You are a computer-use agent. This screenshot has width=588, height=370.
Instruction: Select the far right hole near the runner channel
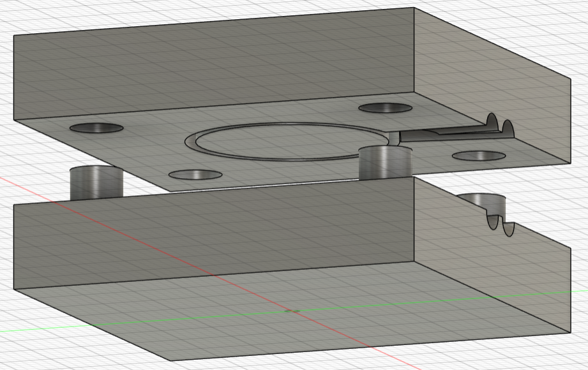coord(479,156)
